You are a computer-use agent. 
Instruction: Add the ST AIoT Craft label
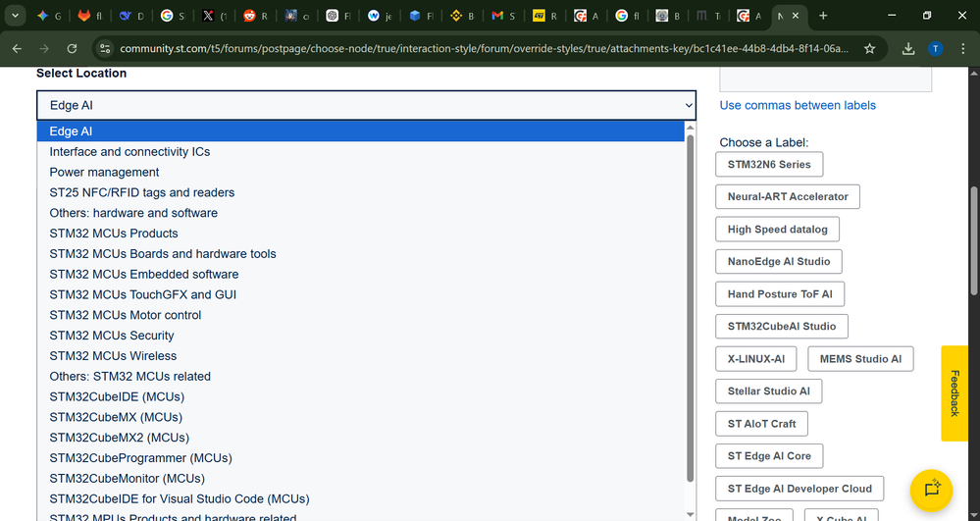(762, 424)
